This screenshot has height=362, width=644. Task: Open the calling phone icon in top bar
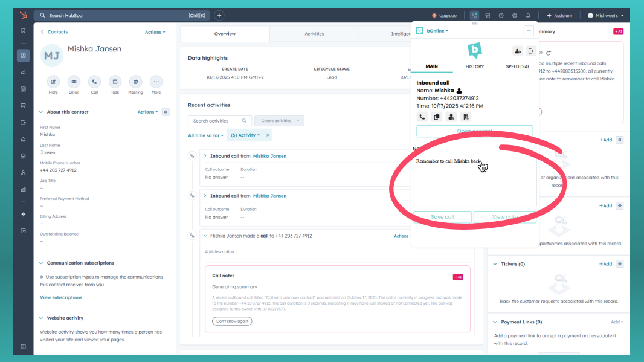(x=474, y=15)
